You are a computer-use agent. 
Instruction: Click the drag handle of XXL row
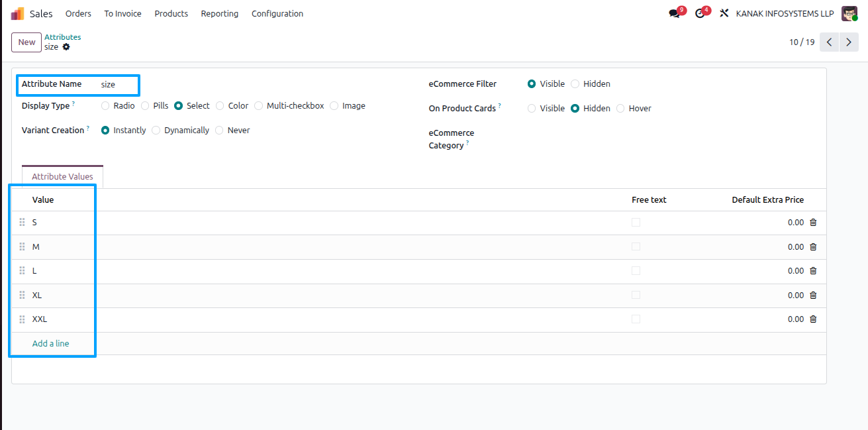tap(22, 319)
